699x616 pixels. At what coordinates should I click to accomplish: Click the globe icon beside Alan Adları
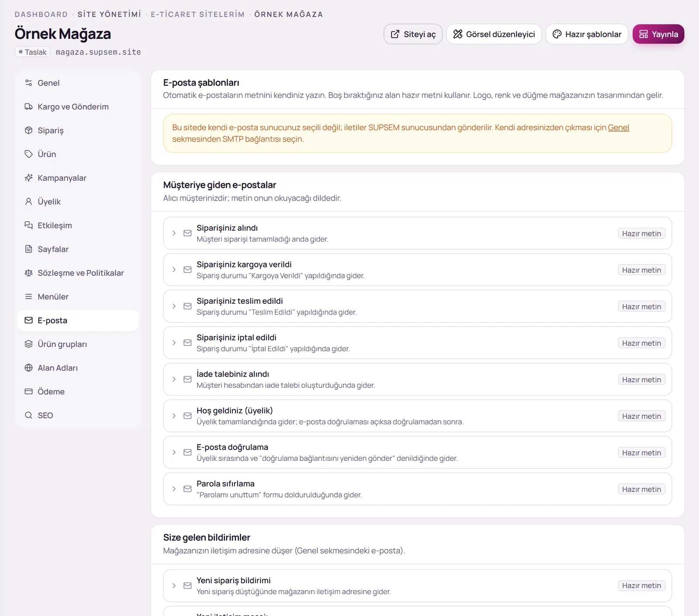pyautogui.click(x=28, y=368)
